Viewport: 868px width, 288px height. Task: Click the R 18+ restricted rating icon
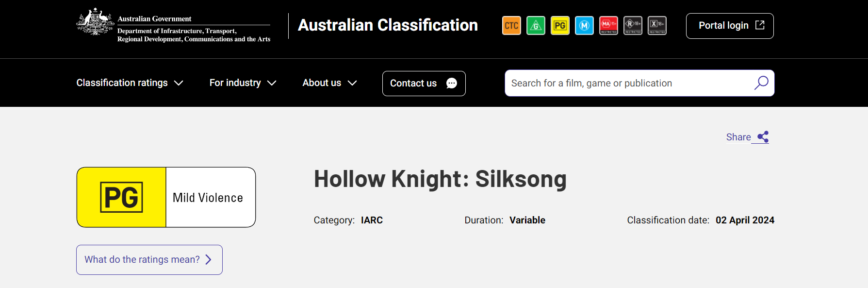(633, 26)
